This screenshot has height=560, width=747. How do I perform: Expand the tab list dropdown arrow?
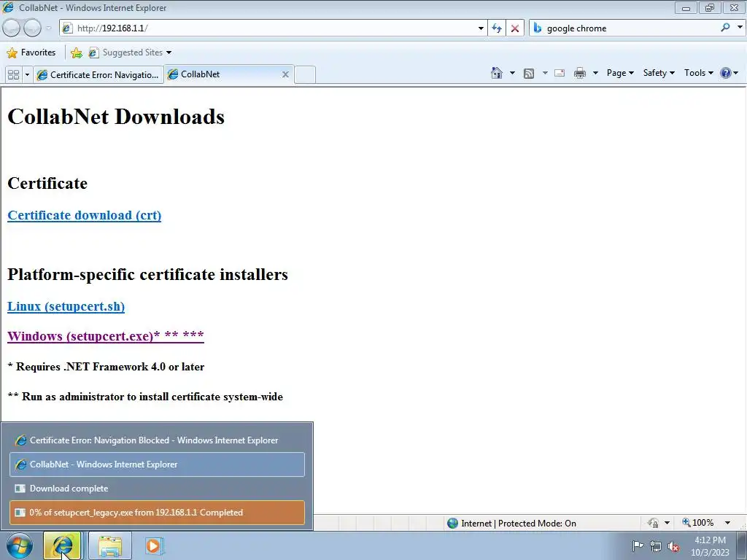(x=27, y=75)
